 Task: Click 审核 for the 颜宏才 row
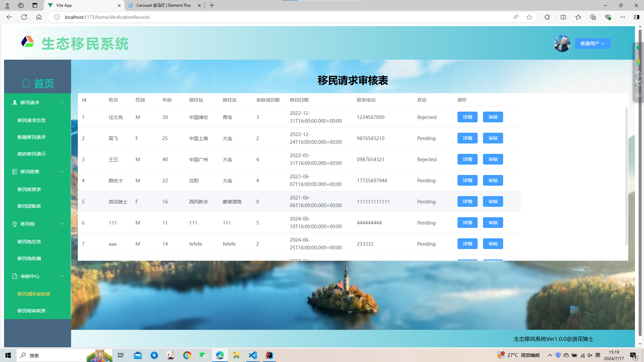pyautogui.click(x=493, y=180)
